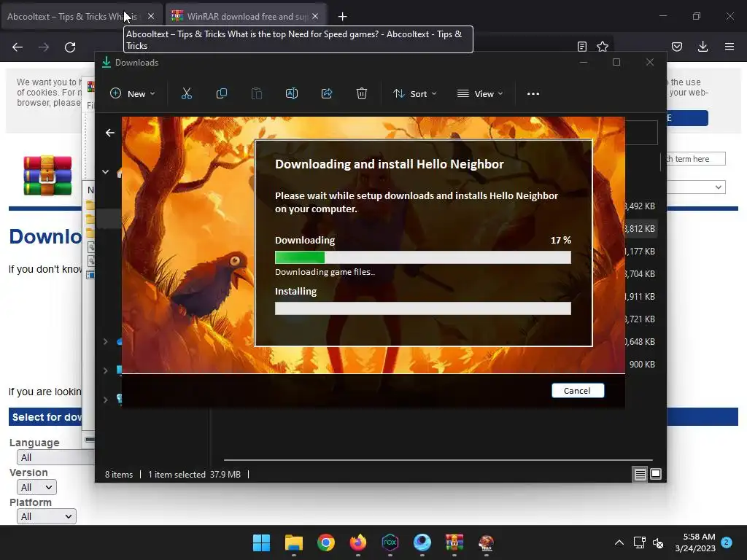Open the View dropdown
The image size is (747, 560).
tap(480, 94)
